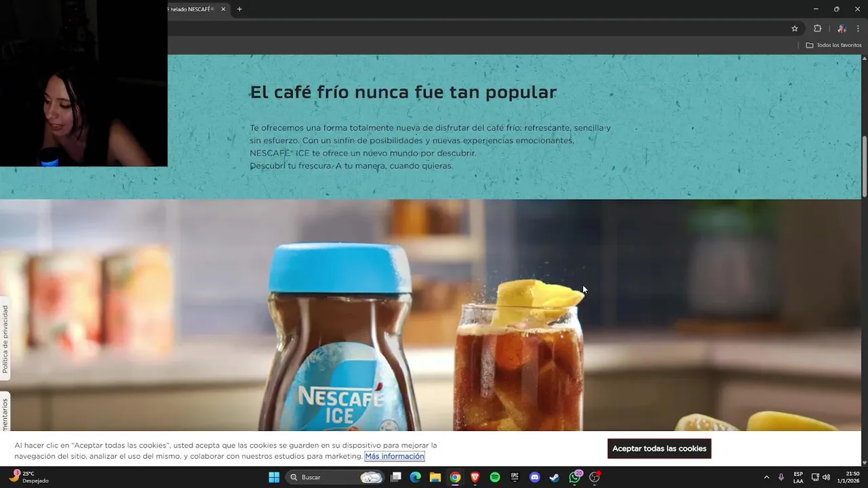Open OBS Studio from the taskbar
868x488 pixels.
595,477
